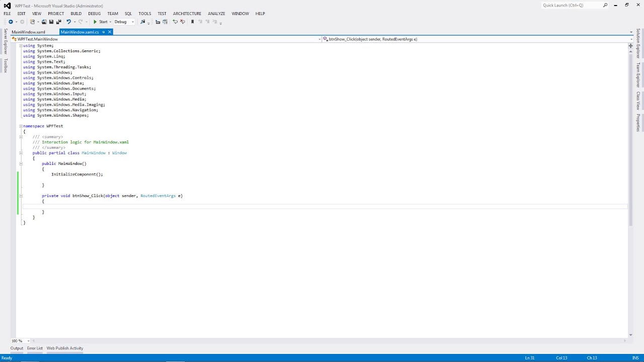Click the Open File toolbar icon

tap(44, 22)
